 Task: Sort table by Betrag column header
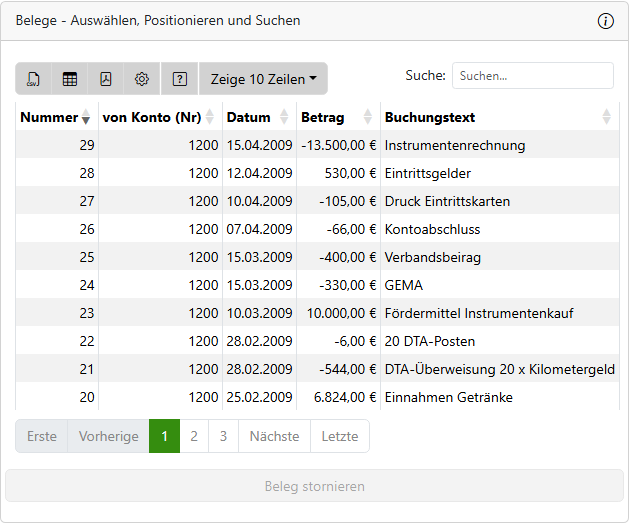pos(323,118)
